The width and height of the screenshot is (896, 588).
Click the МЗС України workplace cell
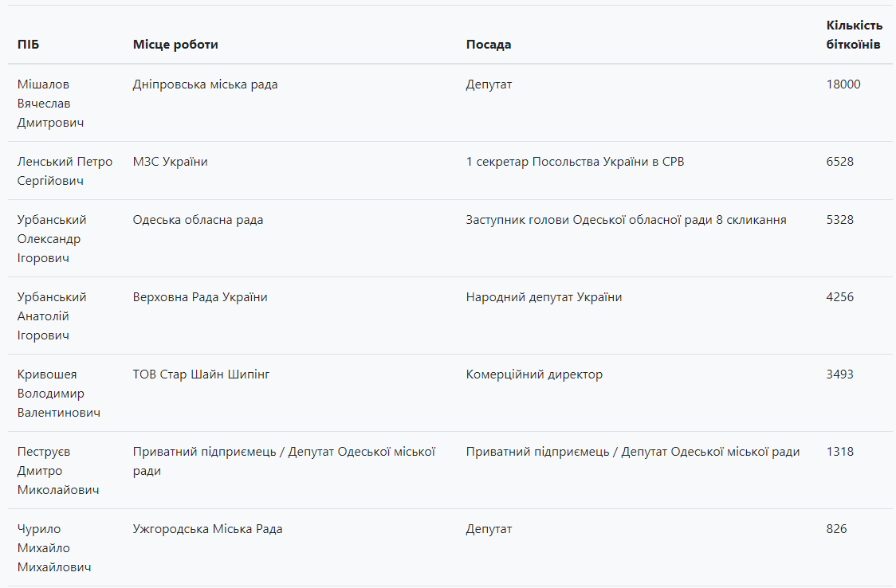pyautogui.click(x=171, y=162)
